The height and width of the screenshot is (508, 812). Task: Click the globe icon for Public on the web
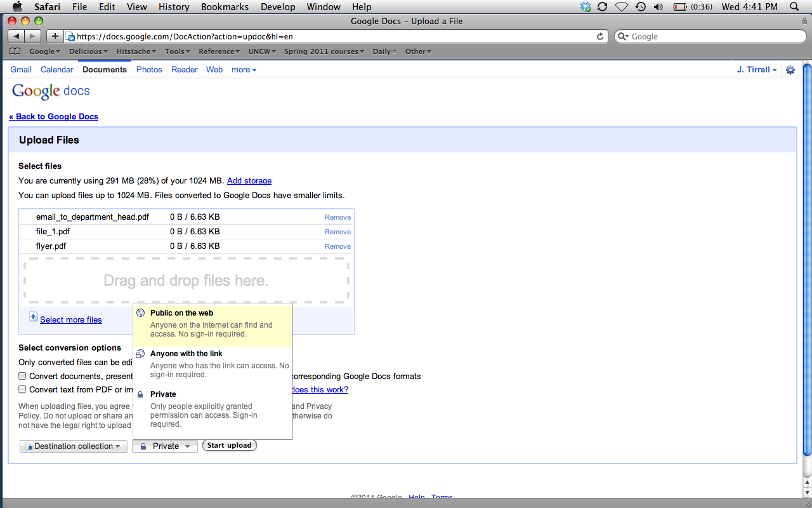coord(140,313)
